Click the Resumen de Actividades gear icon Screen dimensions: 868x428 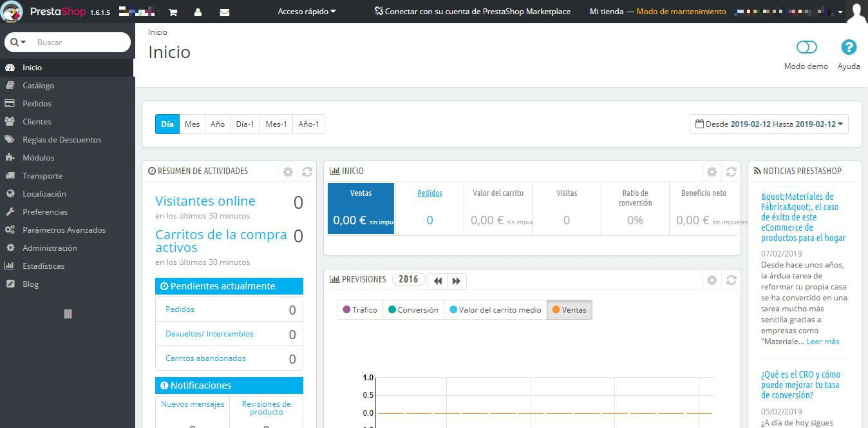[x=288, y=171]
